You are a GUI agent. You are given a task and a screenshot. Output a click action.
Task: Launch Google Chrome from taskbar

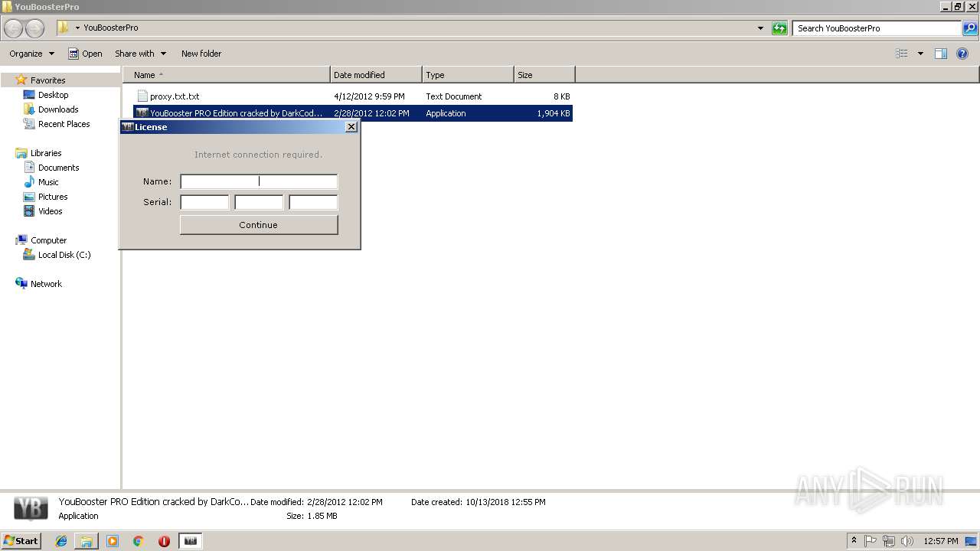(x=139, y=541)
